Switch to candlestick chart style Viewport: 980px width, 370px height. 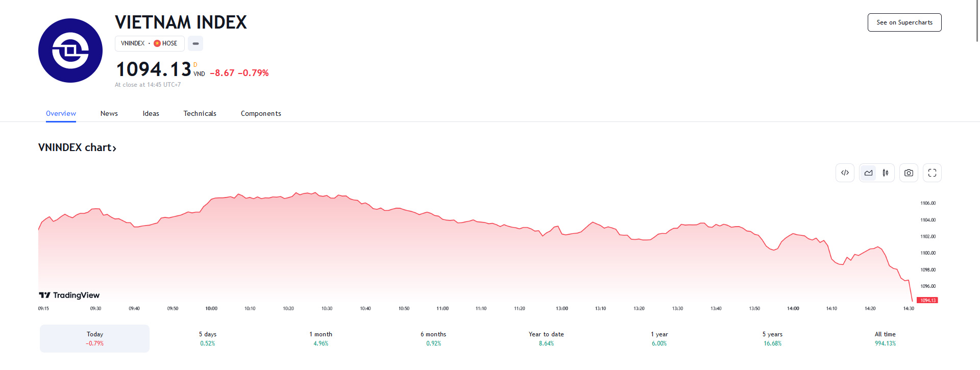pos(886,173)
